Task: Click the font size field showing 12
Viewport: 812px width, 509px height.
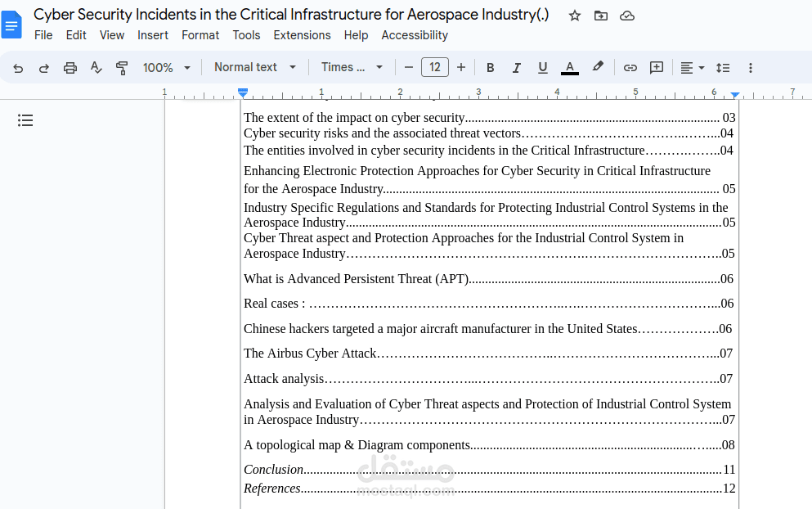Action: 435,67
